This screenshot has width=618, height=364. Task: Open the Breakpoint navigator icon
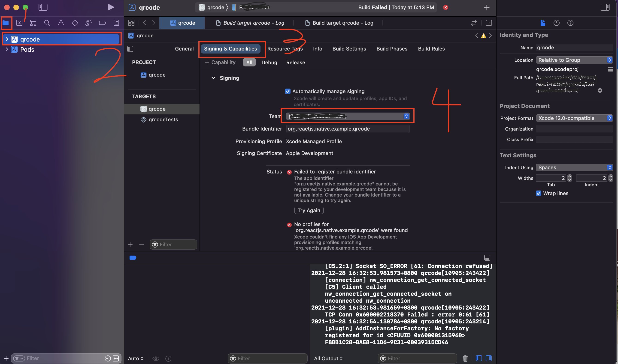pos(102,23)
